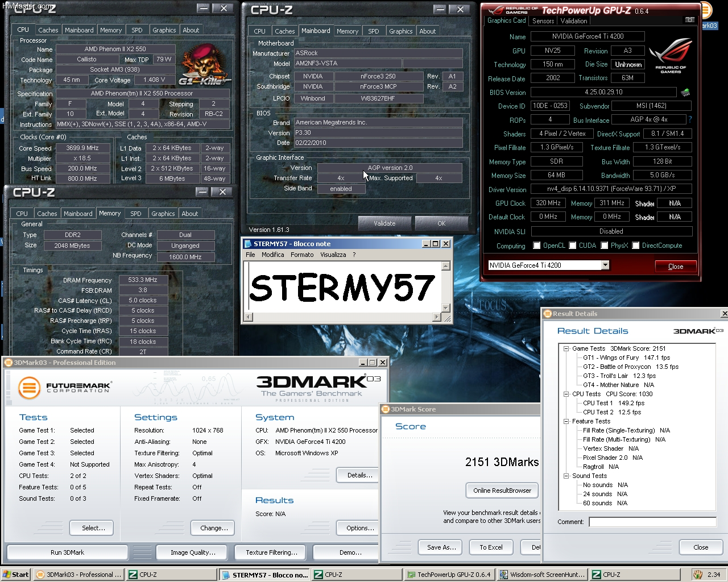
Task: Click the GPU-Z screenshot camera icon
Action: click(x=689, y=20)
